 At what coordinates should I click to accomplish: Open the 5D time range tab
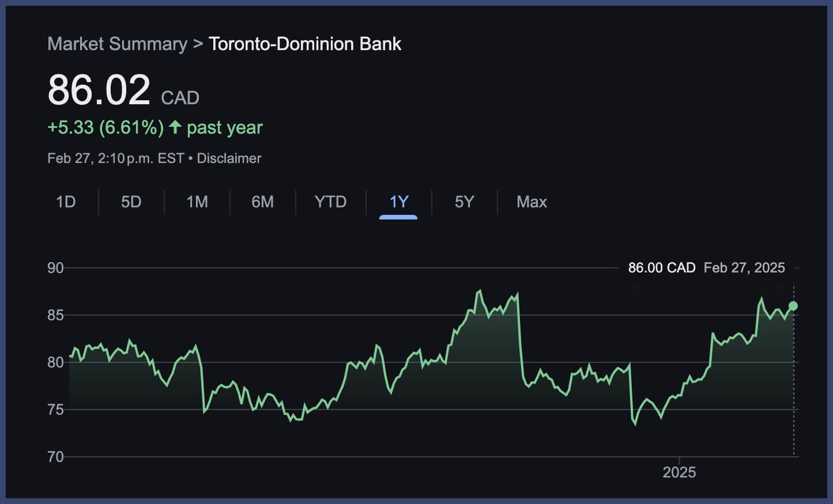pyautogui.click(x=131, y=202)
